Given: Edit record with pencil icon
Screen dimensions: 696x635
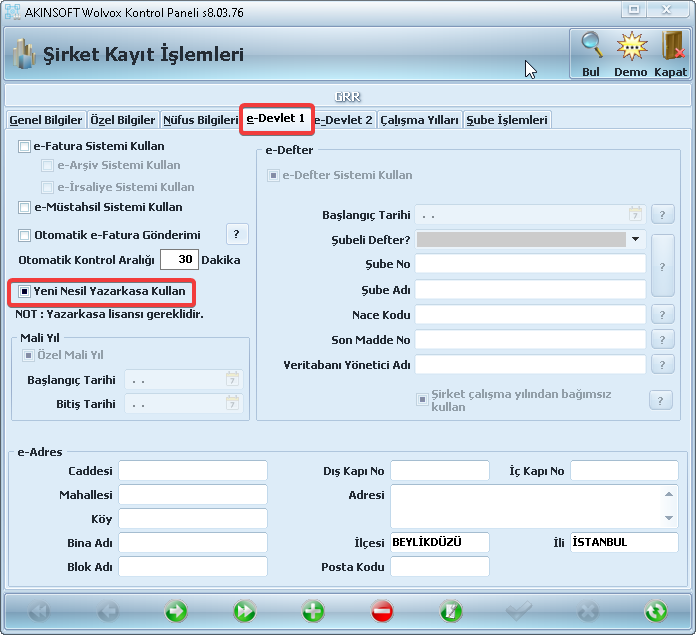Looking at the screenshot, I should click(451, 612).
